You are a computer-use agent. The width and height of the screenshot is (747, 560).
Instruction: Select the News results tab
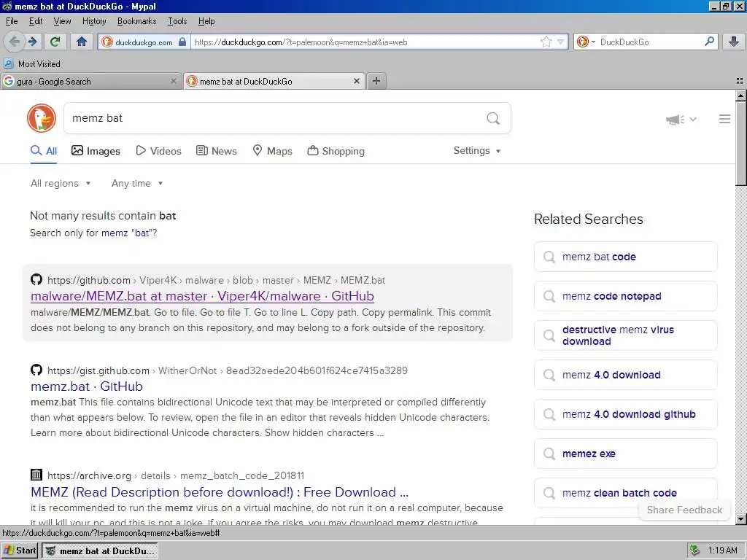point(217,151)
